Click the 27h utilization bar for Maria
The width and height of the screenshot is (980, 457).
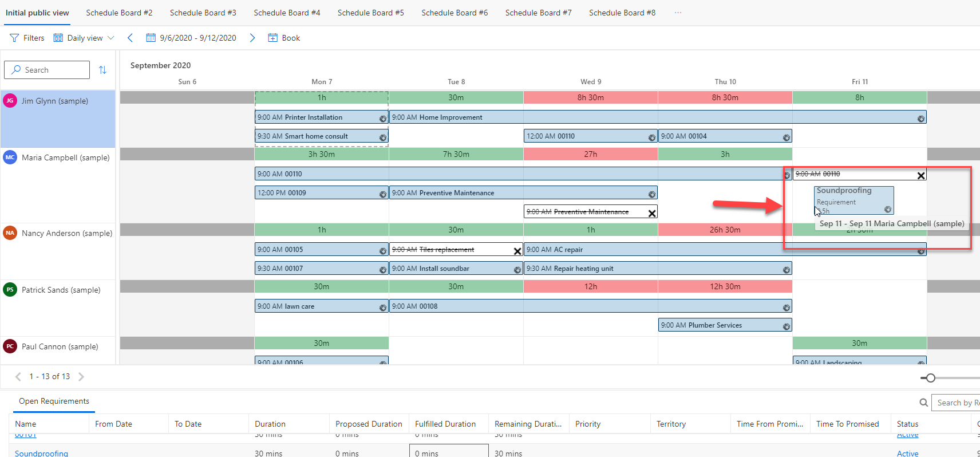point(591,154)
